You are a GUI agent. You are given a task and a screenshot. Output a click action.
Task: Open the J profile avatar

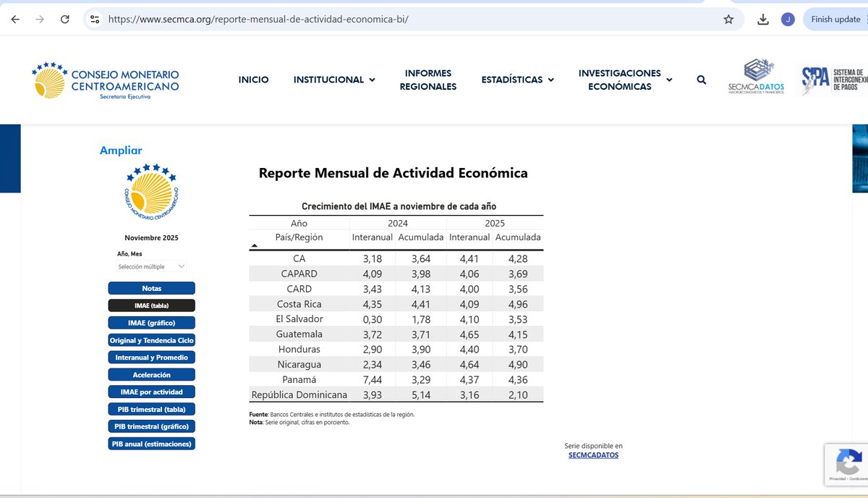point(788,20)
